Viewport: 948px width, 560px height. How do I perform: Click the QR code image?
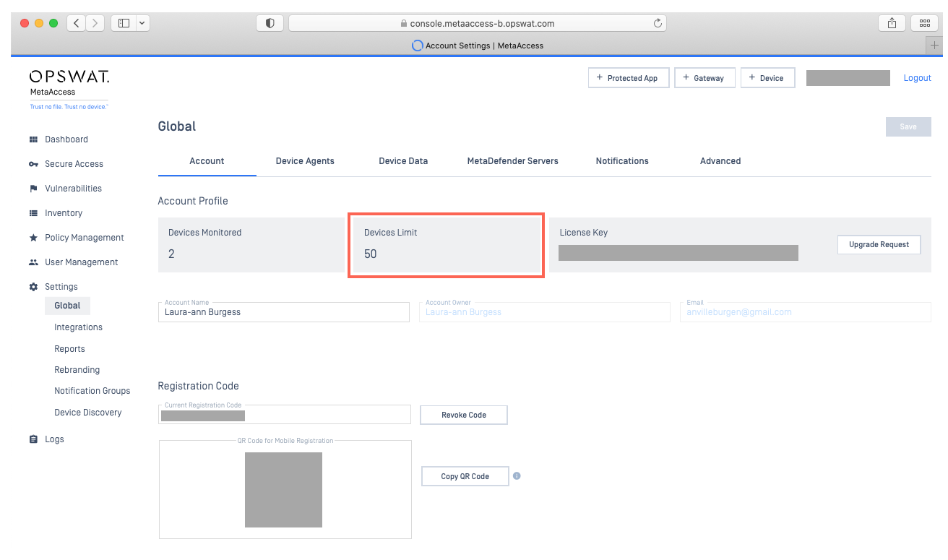coord(283,490)
